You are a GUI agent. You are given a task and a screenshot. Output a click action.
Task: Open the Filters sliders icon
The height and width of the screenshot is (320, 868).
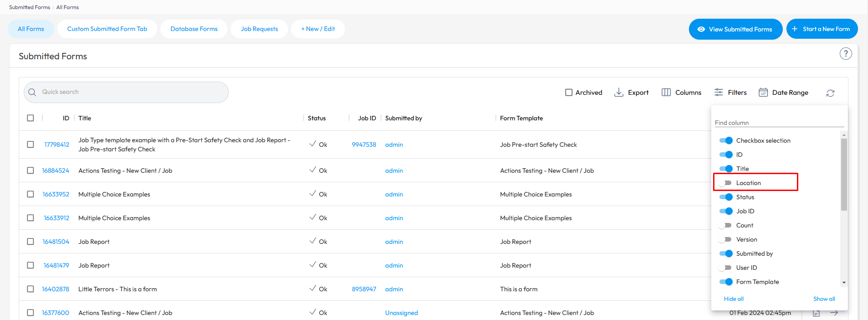719,93
